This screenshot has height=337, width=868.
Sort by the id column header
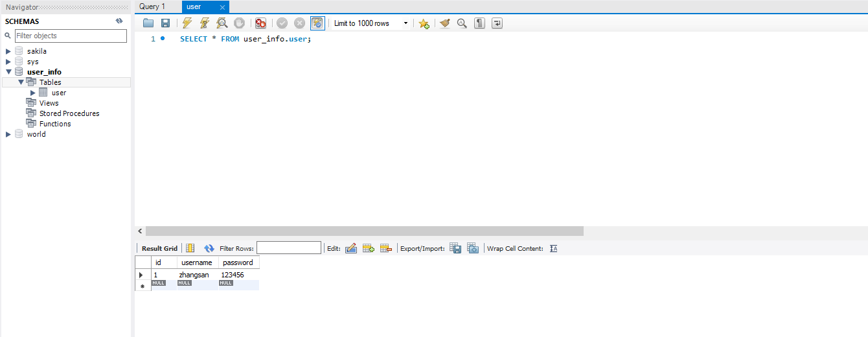(163, 262)
